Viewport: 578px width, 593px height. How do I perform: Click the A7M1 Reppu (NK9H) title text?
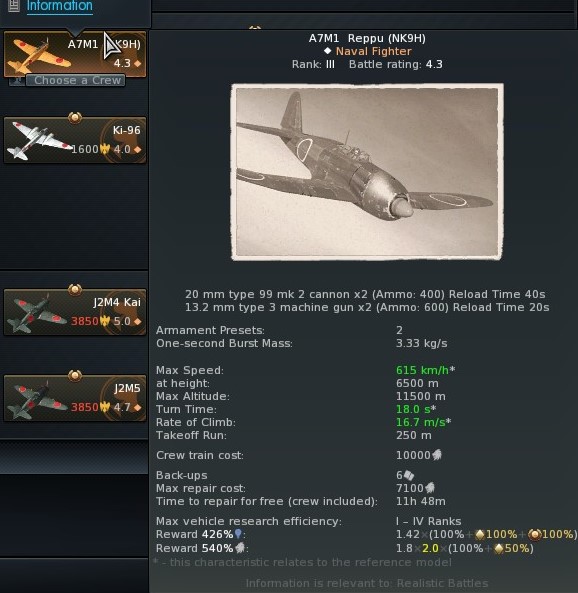367,38
